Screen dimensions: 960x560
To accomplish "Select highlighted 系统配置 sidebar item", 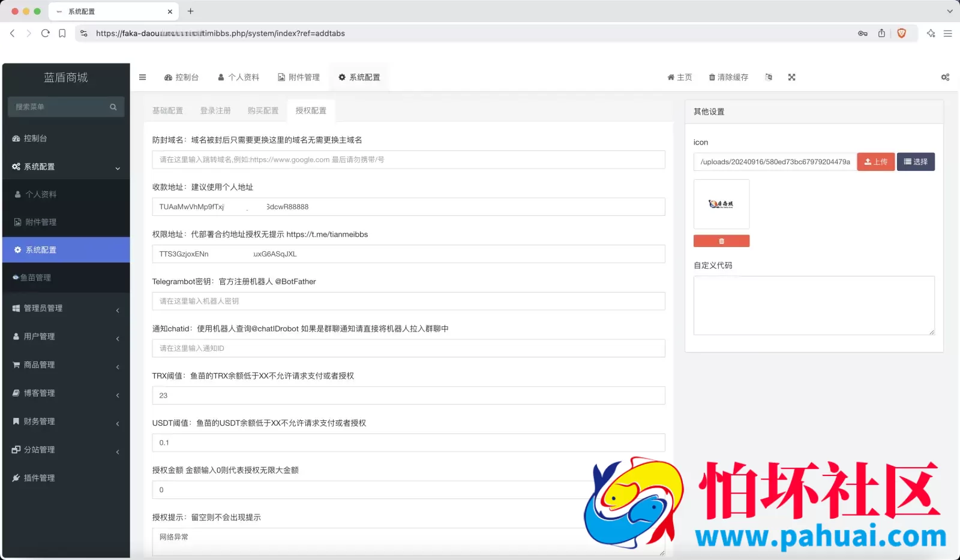I will pos(66,250).
